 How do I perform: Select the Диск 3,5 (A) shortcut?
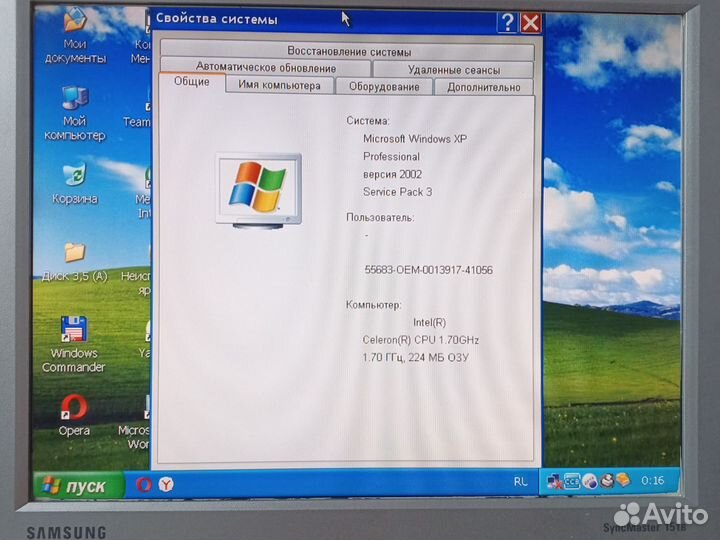tap(74, 253)
